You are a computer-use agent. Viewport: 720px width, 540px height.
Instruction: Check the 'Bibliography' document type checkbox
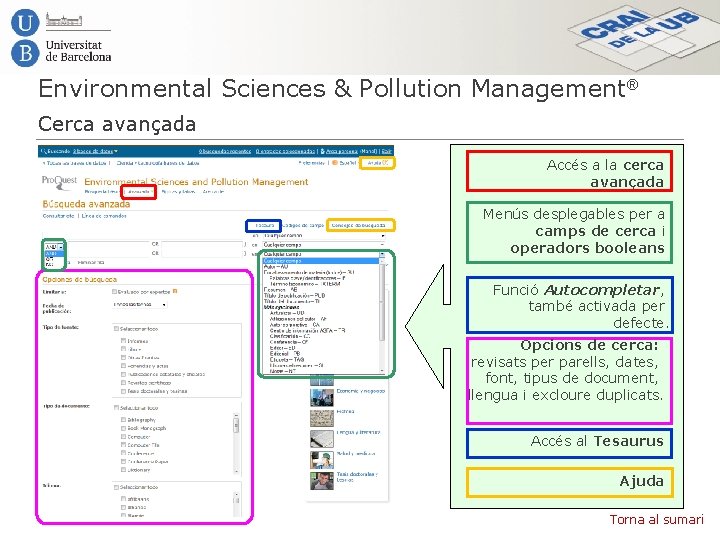pyautogui.click(x=123, y=420)
